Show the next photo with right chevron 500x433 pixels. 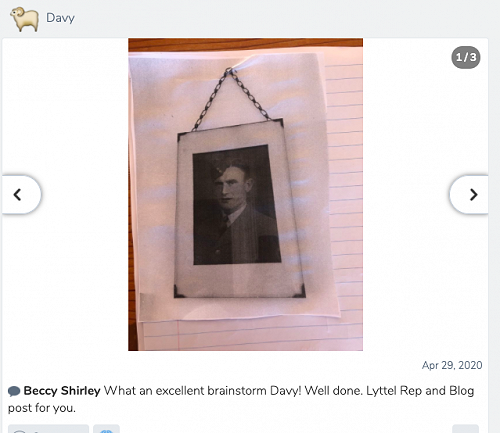469,195
